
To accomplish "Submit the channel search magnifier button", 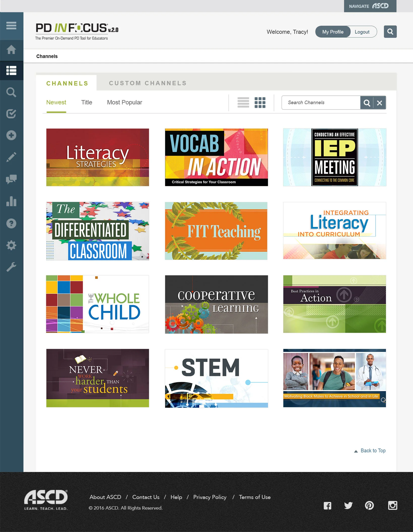I will click(367, 103).
